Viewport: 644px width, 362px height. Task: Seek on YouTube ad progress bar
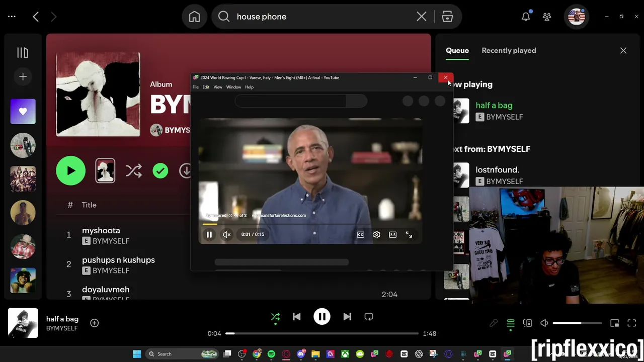(310, 224)
